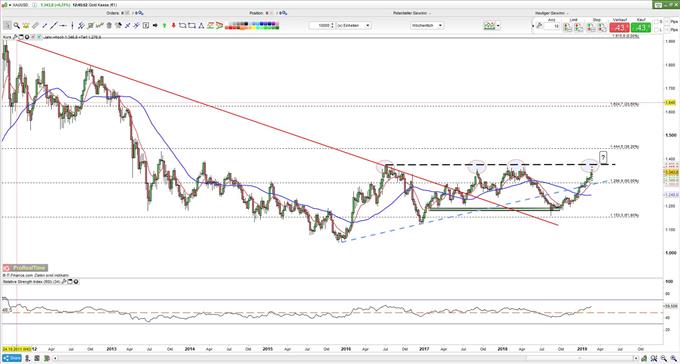Click price panel round black icon
This screenshot has width=680, height=364.
27,37
